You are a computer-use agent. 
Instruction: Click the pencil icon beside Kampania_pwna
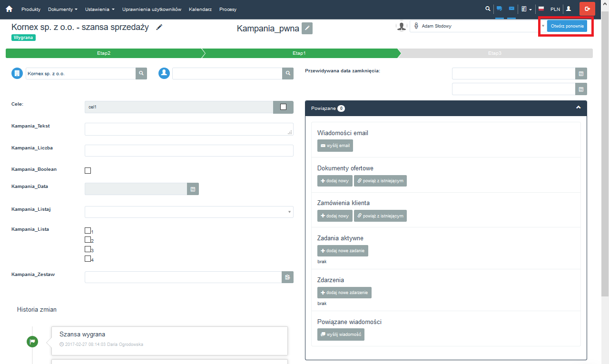click(x=307, y=29)
